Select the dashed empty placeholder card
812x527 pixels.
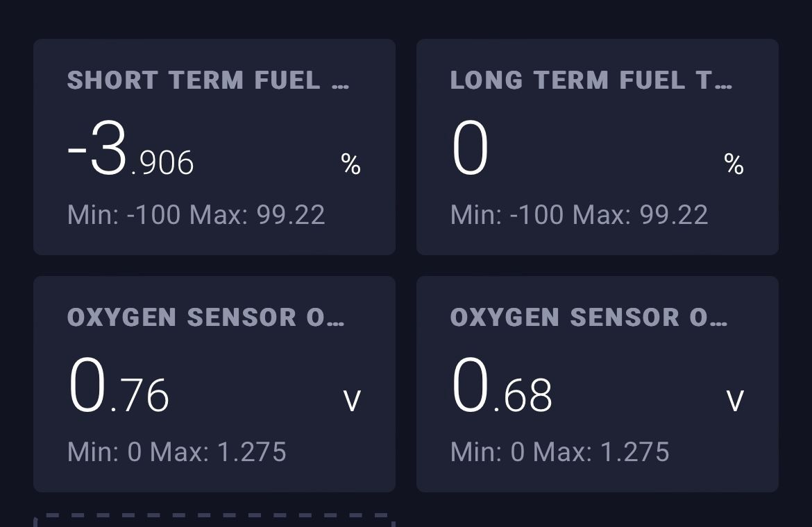point(214,520)
